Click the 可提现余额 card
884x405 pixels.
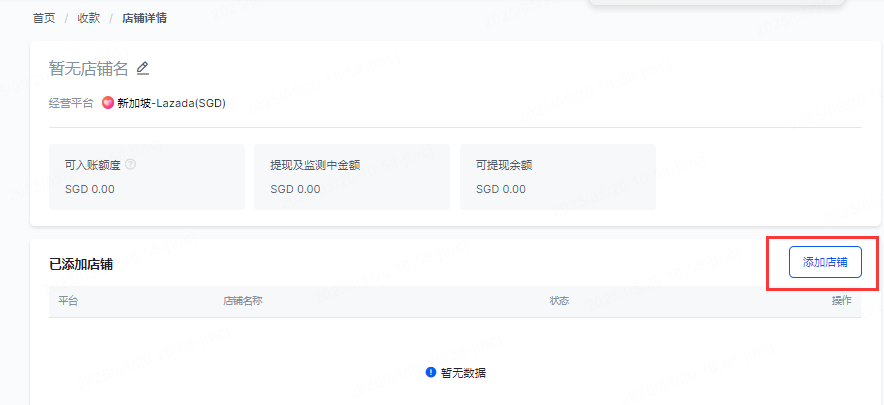click(557, 177)
